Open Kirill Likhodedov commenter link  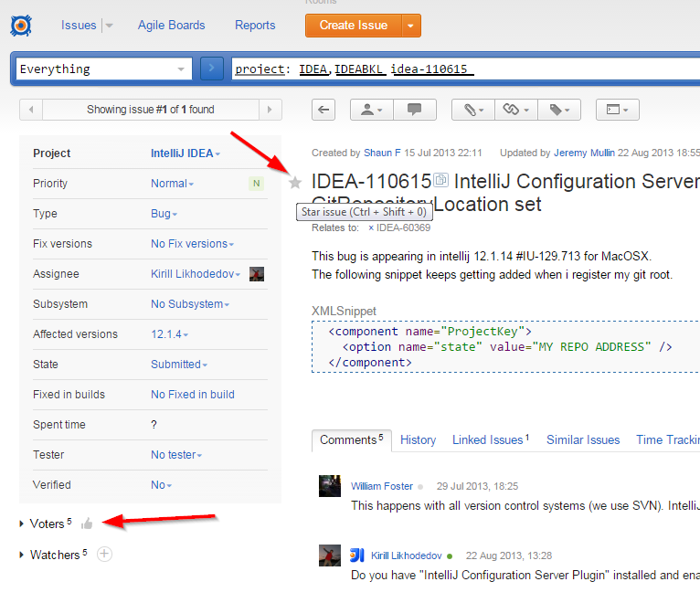click(x=407, y=555)
